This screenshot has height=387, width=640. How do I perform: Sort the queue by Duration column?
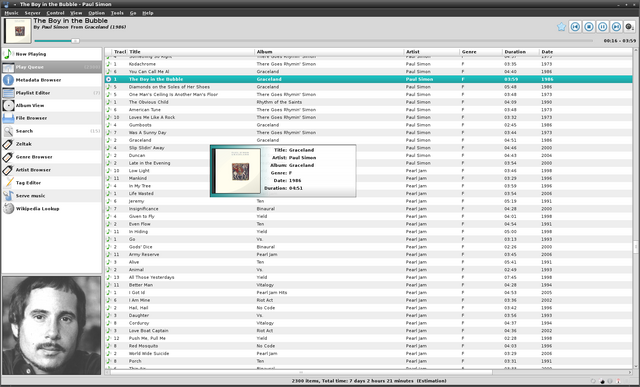tap(521, 52)
